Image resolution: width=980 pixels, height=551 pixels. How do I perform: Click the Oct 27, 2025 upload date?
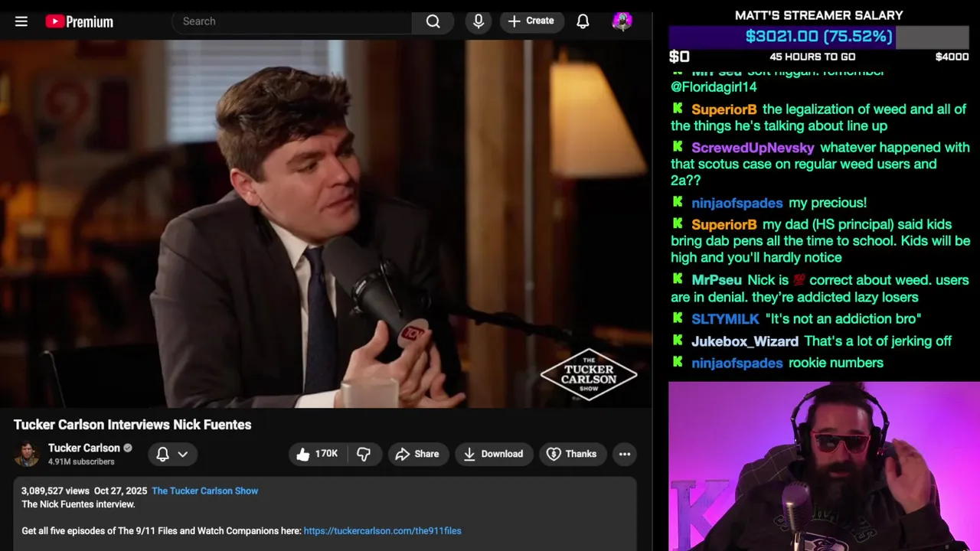[x=120, y=491]
